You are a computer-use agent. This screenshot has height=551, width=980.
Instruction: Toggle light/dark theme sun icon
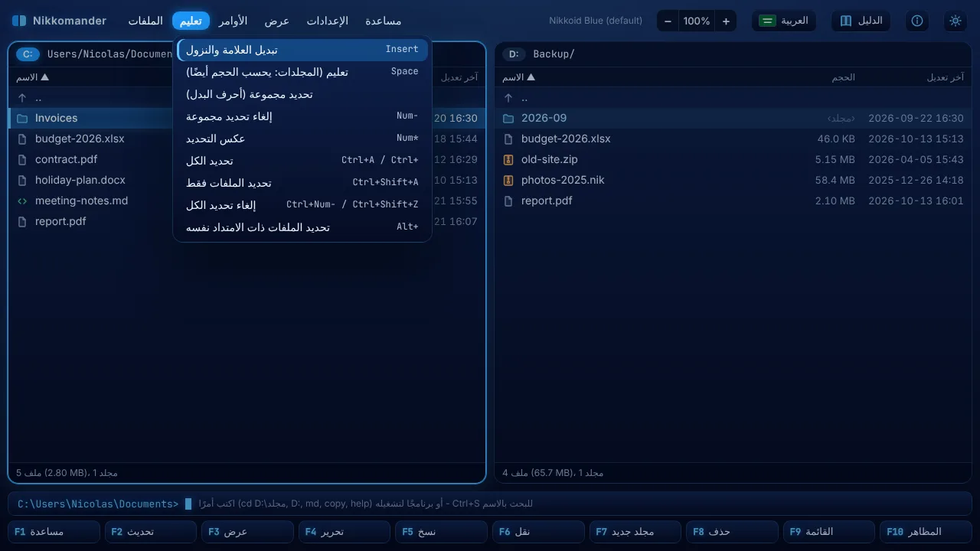click(x=955, y=21)
